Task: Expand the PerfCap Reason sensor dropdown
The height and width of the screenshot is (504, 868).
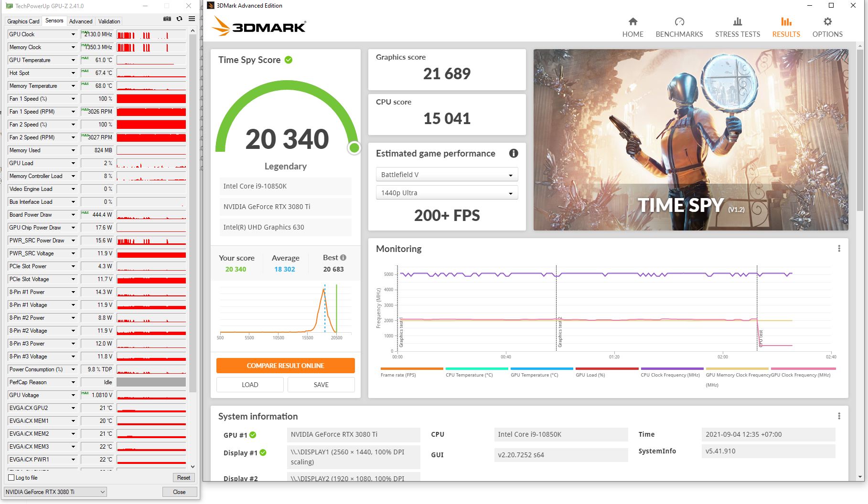Action: (x=73, y=382)
